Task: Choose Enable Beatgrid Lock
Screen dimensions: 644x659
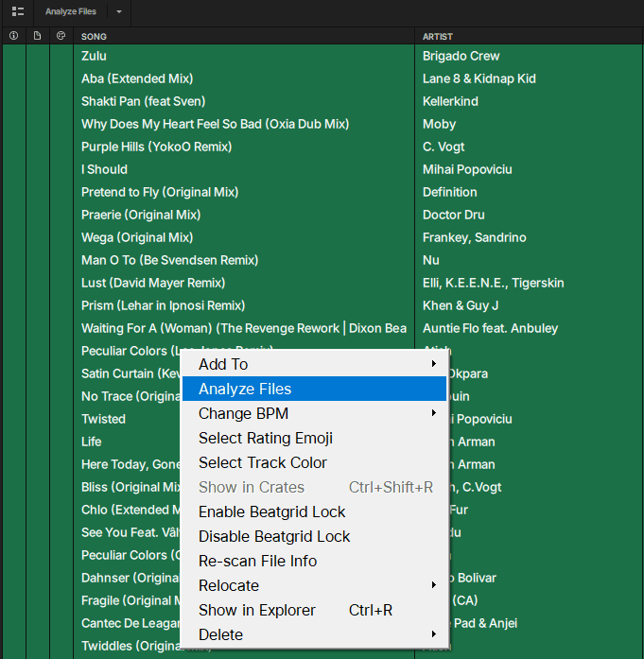Action: click(314, 512)
